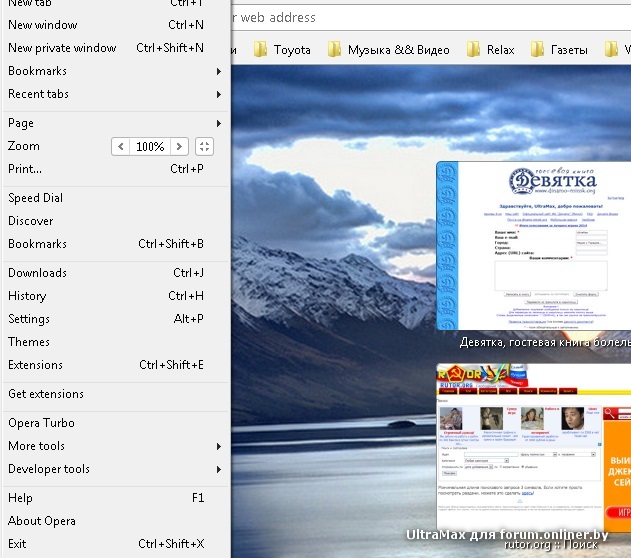Open Settings menu entry
The width and height of the screenshot is (631, 558).
point(115,319)
